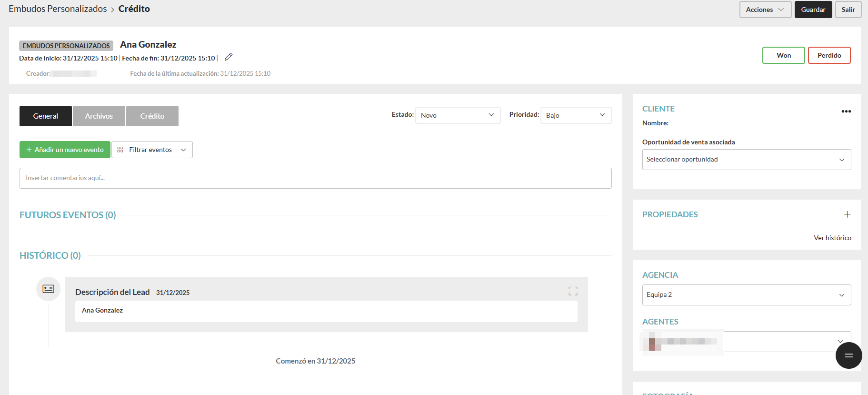Click the Insertar comentarios input field
This screenshot has width=868, height=395.
(x=315, y=178)
